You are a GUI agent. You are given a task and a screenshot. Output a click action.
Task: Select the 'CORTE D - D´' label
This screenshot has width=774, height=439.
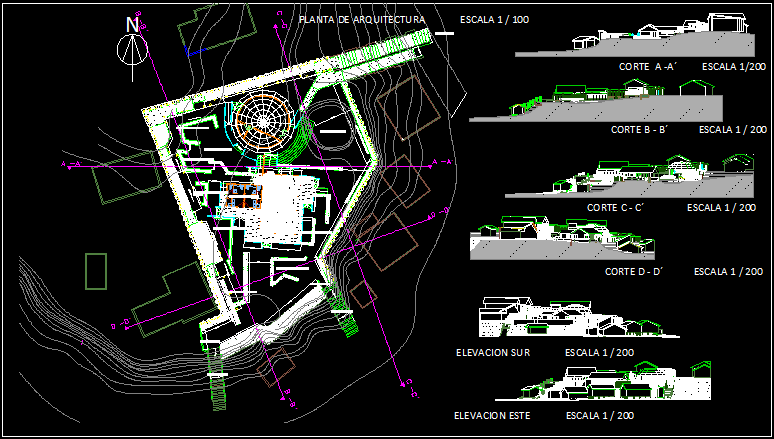pyautogui.click(x=633, y=272)
